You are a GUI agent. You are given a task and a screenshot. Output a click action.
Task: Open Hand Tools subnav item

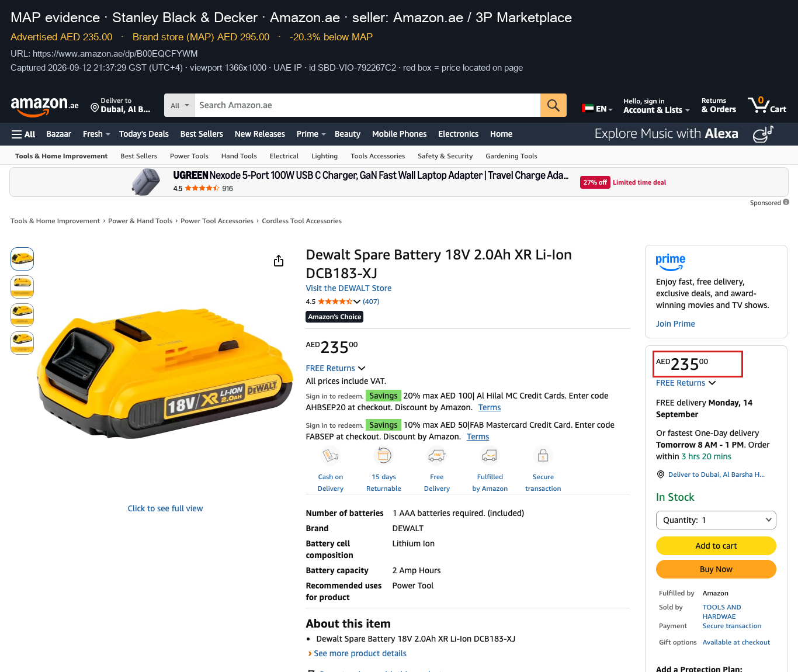pos(239,156)
